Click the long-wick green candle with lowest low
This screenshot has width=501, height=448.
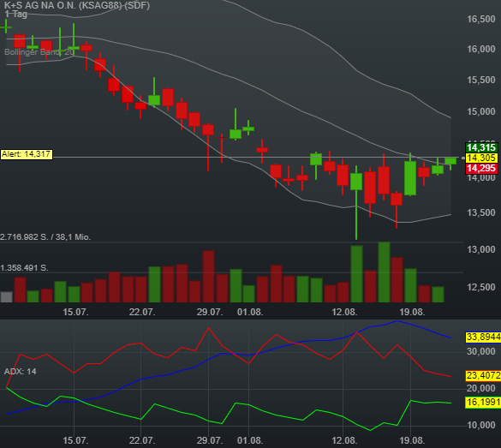[356, 202]
